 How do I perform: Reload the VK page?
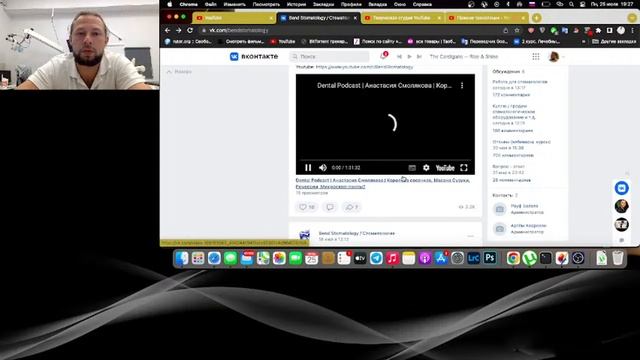(x=190, y=30)
